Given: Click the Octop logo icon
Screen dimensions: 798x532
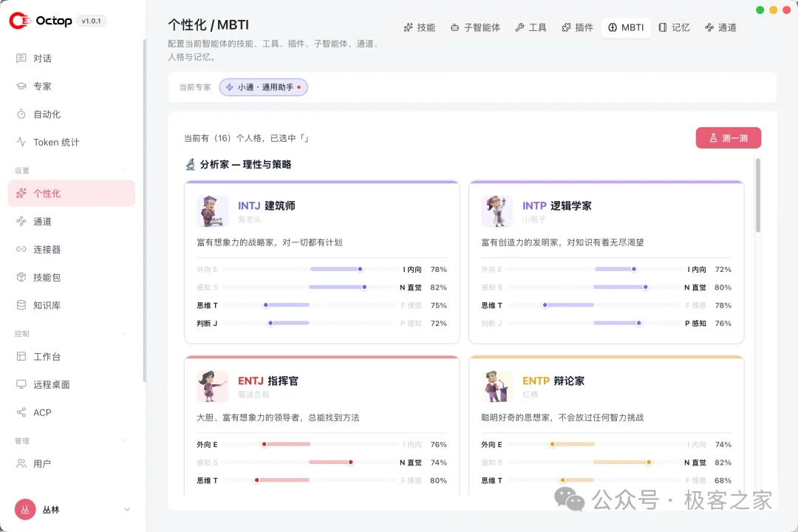Looking at the screenshot, I should [x=20, y=21].
